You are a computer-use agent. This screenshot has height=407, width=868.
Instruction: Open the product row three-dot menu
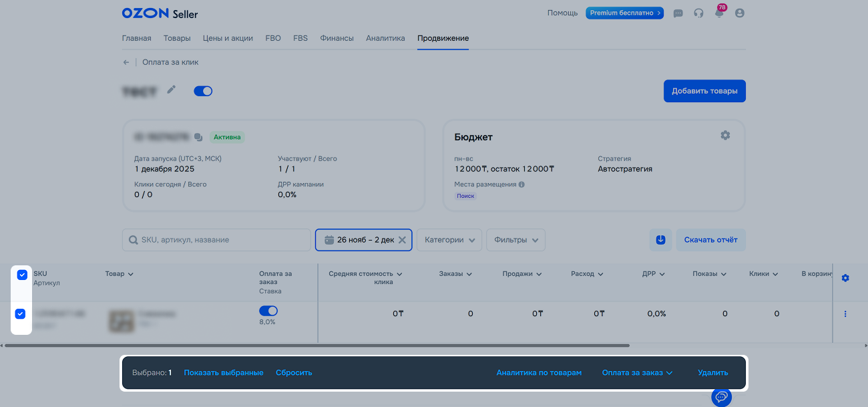click(845, 314)
